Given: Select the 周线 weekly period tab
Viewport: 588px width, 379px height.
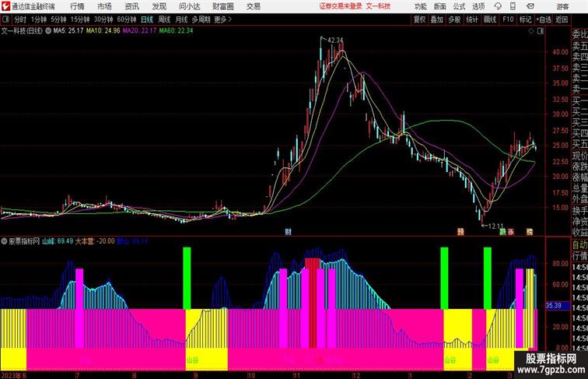Looking at the screenshot, I should (164, 19).
